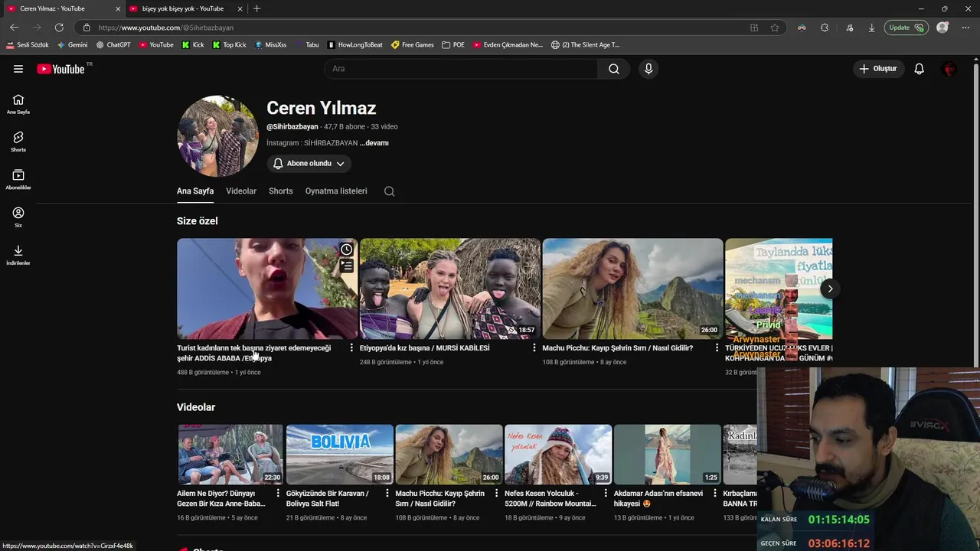Play the BOLIVIA Salt Flat thumbnail
The height and width of the screenshot is (551, 980).
pos(340,455)
